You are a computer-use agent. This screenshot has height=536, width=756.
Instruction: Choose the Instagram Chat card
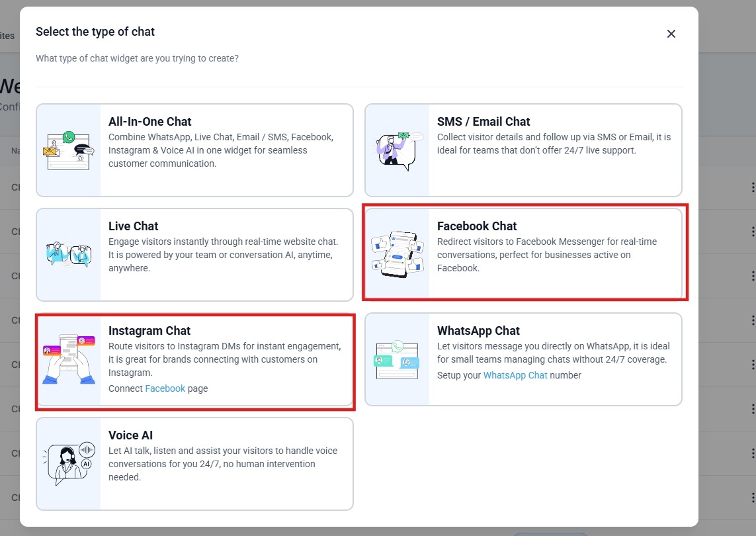tap(194, 359)
